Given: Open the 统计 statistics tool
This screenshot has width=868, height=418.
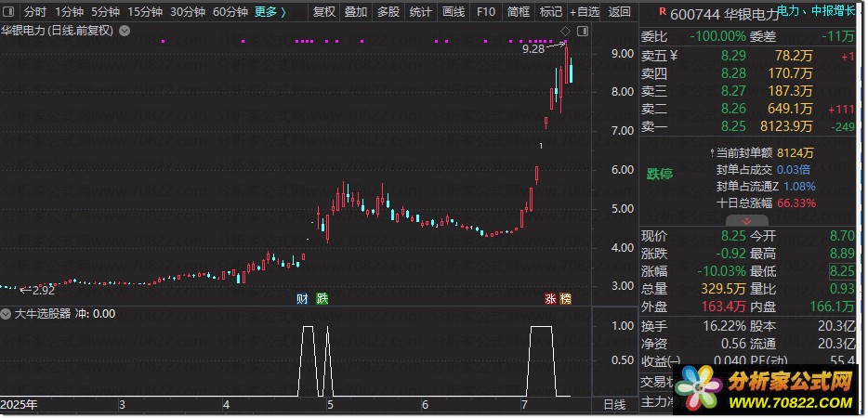Looking at the screenshot, I should (x=421, y=12).
